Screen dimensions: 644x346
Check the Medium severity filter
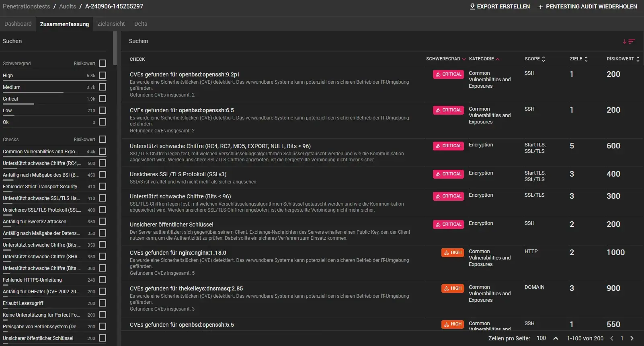tap(103, 87)
